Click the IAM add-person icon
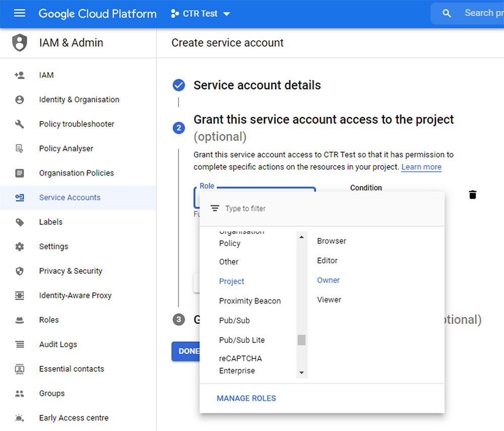 (x=20, y=75)
